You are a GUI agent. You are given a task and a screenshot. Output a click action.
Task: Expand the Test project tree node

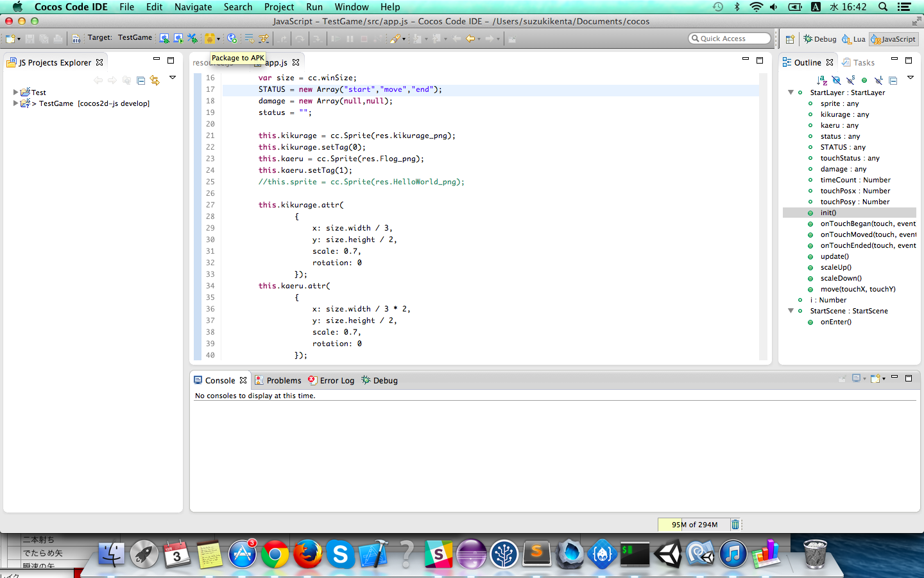15,92
